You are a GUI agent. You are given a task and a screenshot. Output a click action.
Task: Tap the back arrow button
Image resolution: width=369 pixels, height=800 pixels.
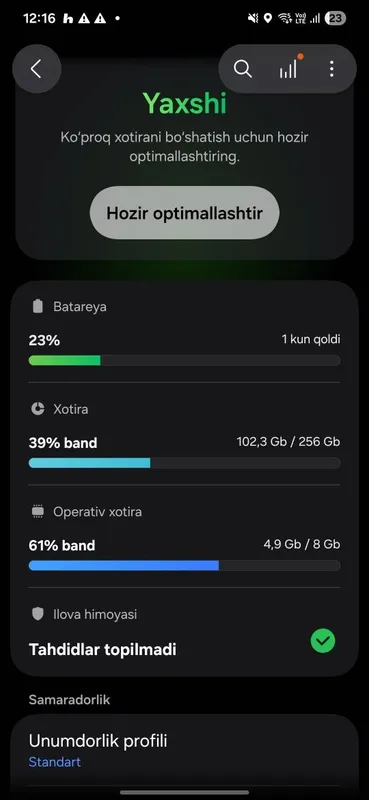36,68
